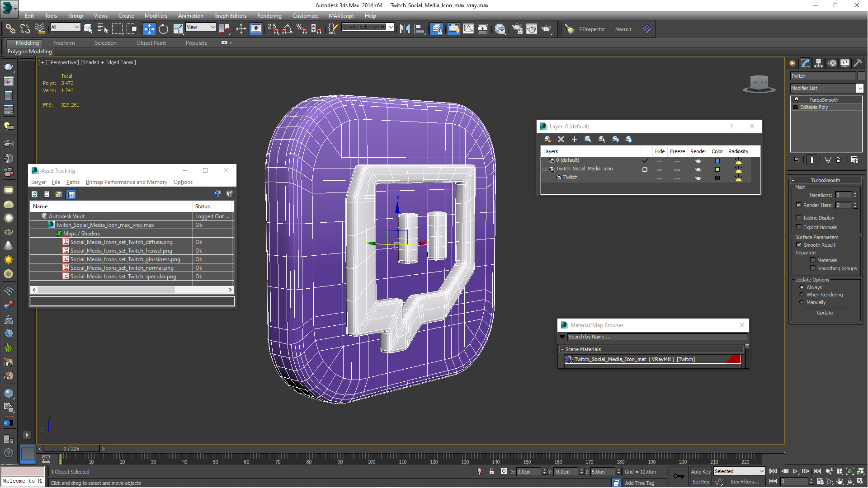Image resolution: width=868 pixels, height=488 pixels.
Task: Switch to the Freeform ribbon tab
Action: tap(64, 43)
